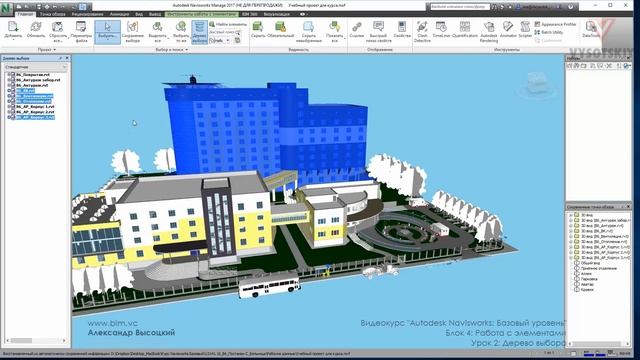Click the Appearance Profiler button
The width and height of the screenshot is (640, 360).
point(556,24)
